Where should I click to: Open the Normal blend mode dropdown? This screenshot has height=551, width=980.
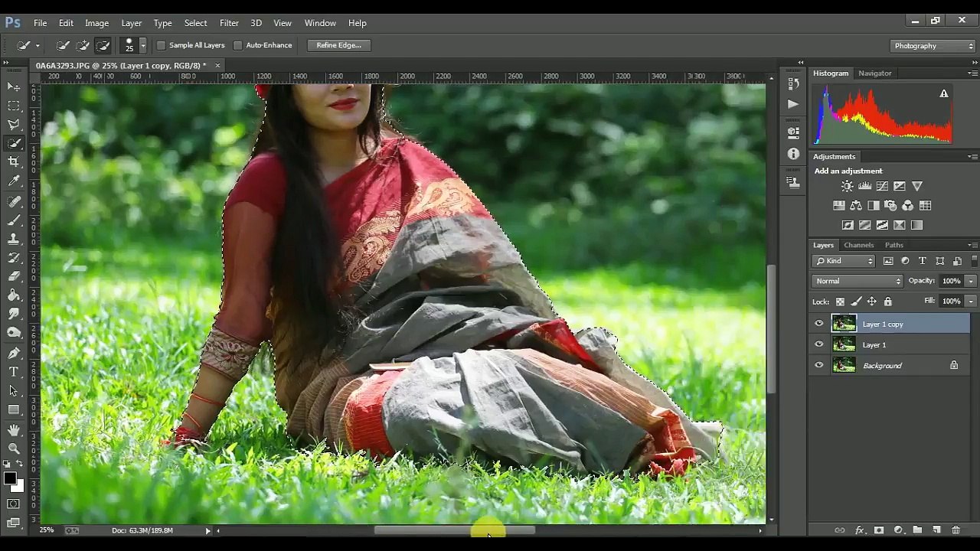point(857,281)
